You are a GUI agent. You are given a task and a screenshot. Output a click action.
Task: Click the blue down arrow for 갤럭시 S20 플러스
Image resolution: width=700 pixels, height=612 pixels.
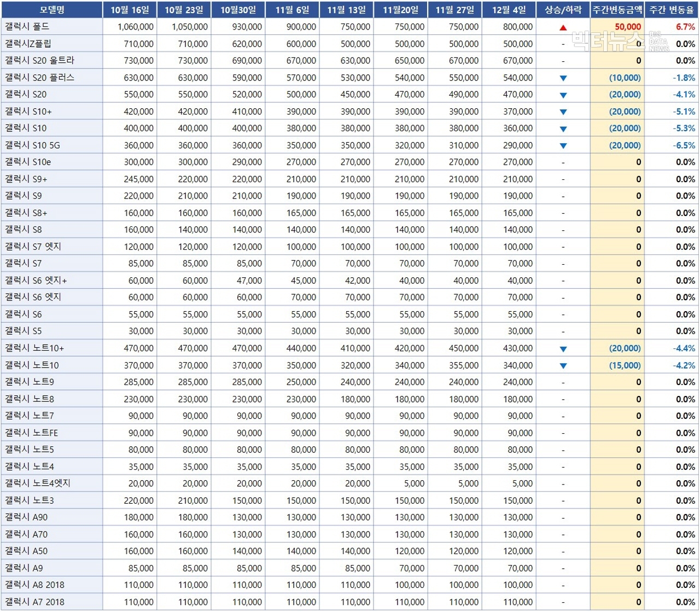[563, 78]
